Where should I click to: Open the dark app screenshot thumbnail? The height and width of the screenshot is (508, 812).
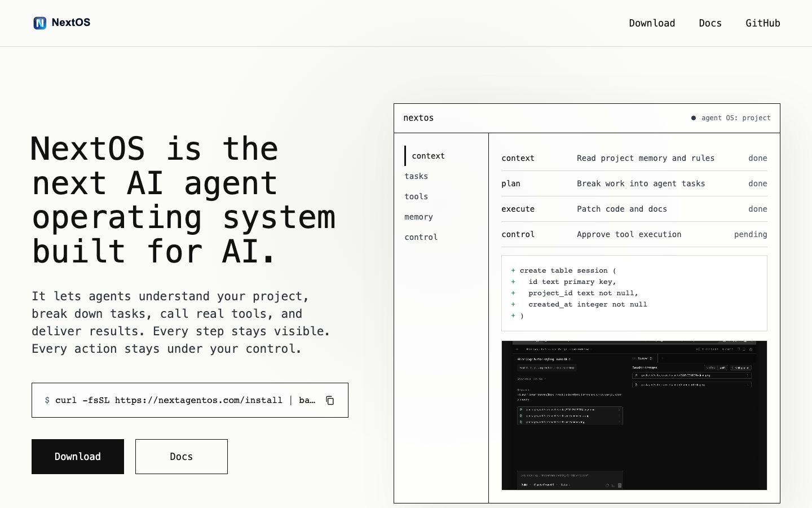(634, 415)
